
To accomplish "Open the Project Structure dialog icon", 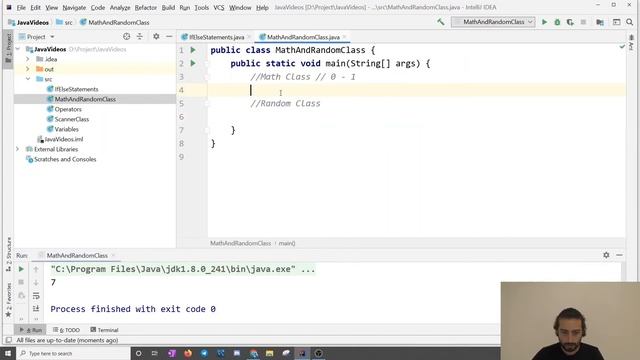I will 600,22.
